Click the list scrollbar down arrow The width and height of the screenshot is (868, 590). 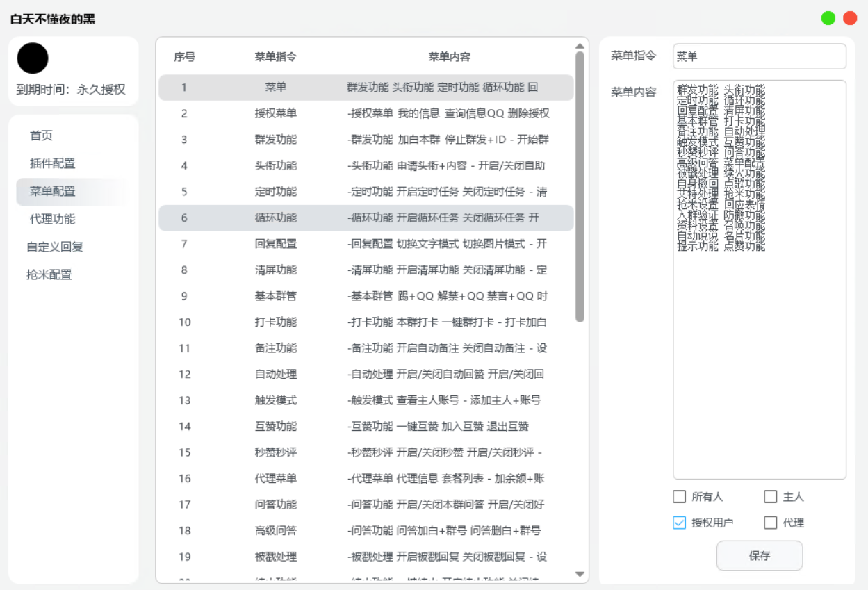580,574
